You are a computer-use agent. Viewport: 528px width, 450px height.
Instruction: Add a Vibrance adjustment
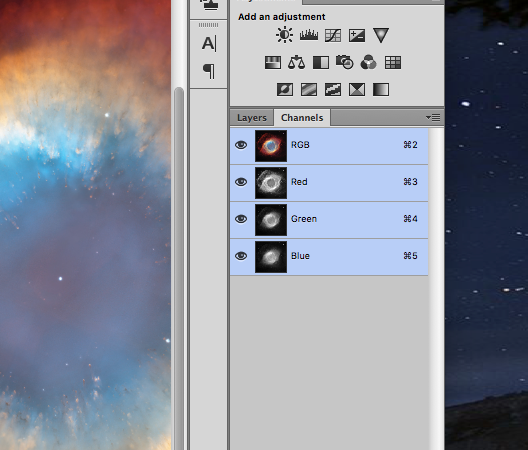click(x=381, y=35)
